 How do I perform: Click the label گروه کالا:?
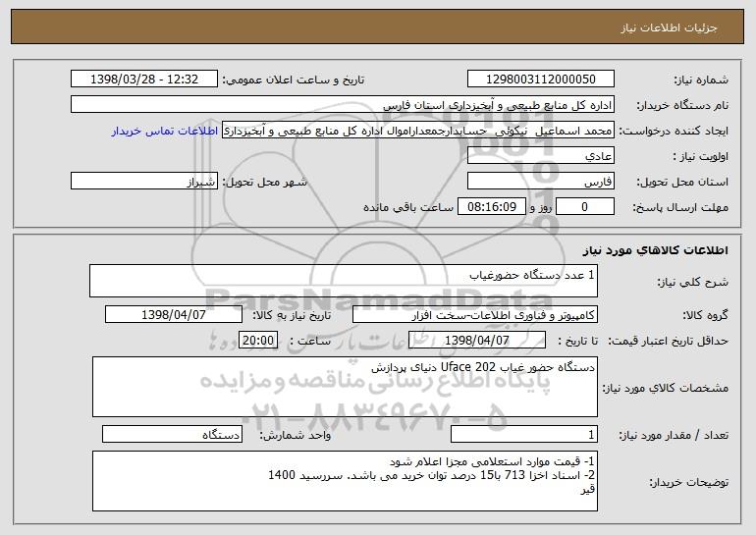tap(706, 315)
